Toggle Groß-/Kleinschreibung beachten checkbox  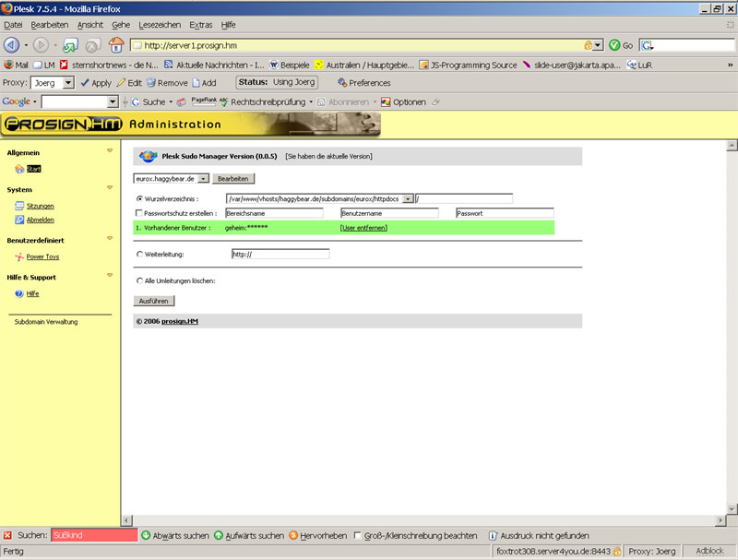click(358, 535)
